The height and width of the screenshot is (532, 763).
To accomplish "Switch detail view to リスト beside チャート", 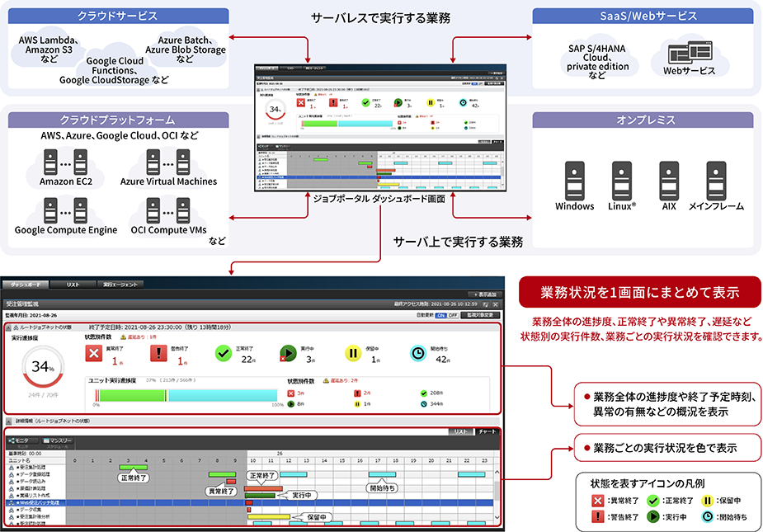I will pos(461,431).
